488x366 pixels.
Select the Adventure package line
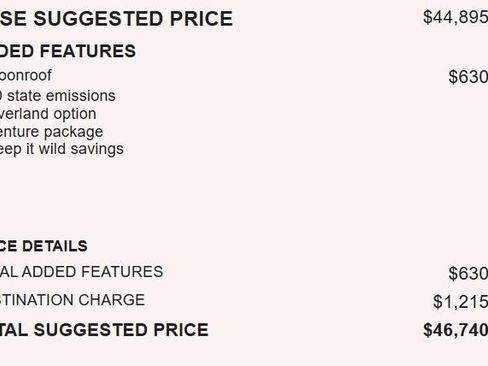tap(51, 132)
